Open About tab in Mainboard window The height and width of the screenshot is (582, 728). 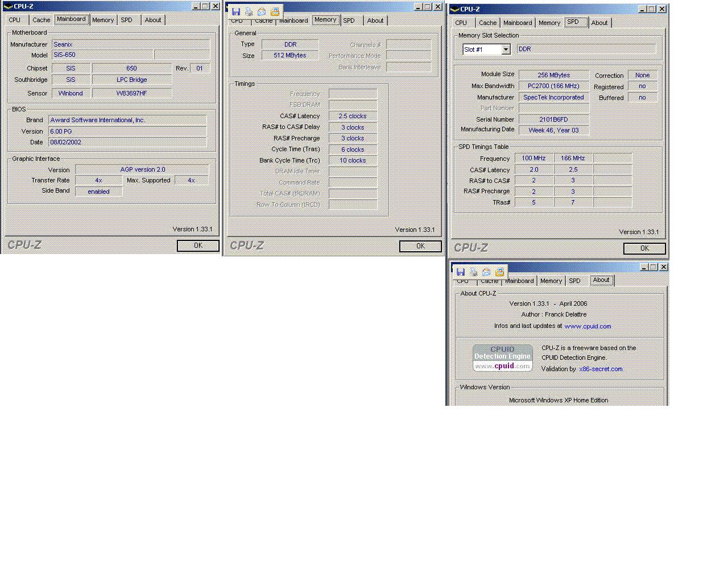153,20
